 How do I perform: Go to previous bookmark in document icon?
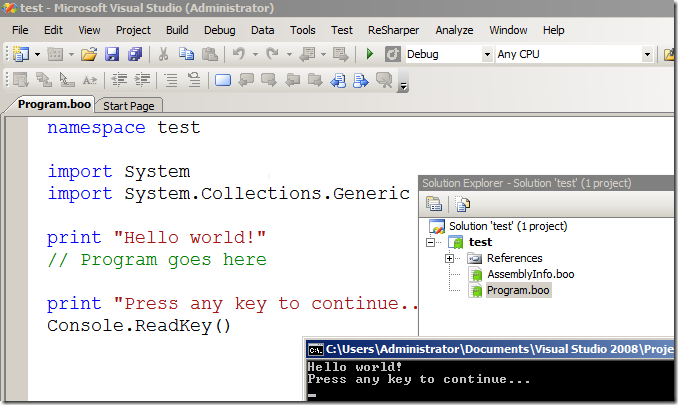[338, 80]
